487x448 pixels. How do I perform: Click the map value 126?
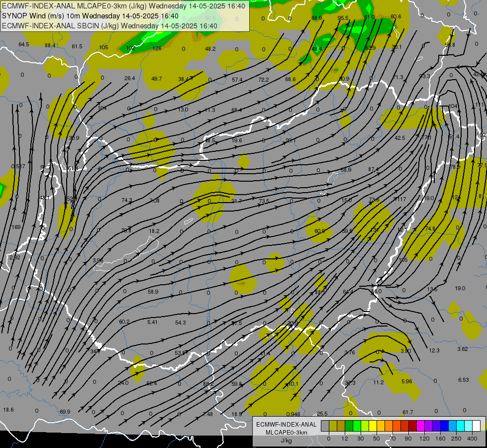(x=157, y=48)
